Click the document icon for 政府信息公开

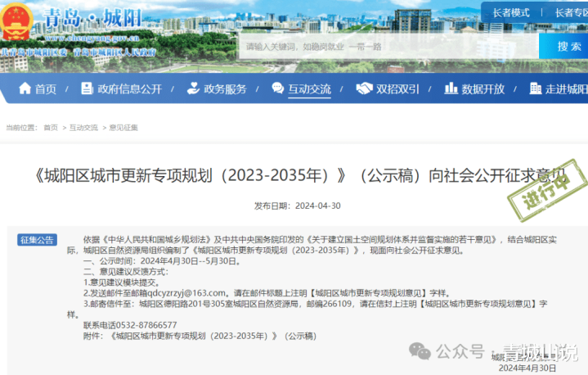click(x=87, y=88)
